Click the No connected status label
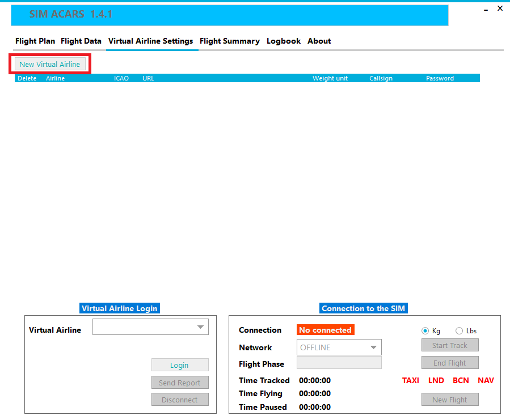 (x=325, y=330)
